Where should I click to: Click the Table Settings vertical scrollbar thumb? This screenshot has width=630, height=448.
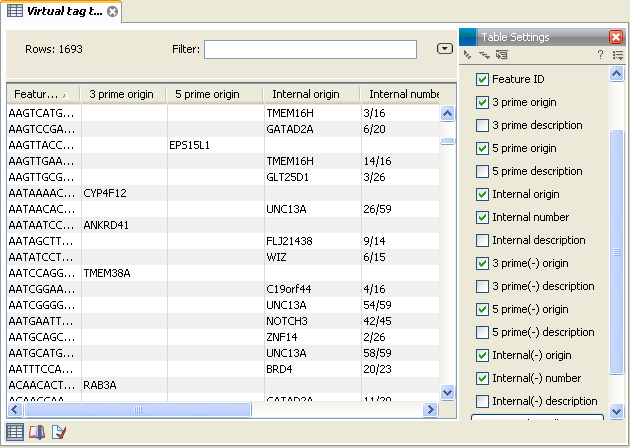(x=616, y=252)
